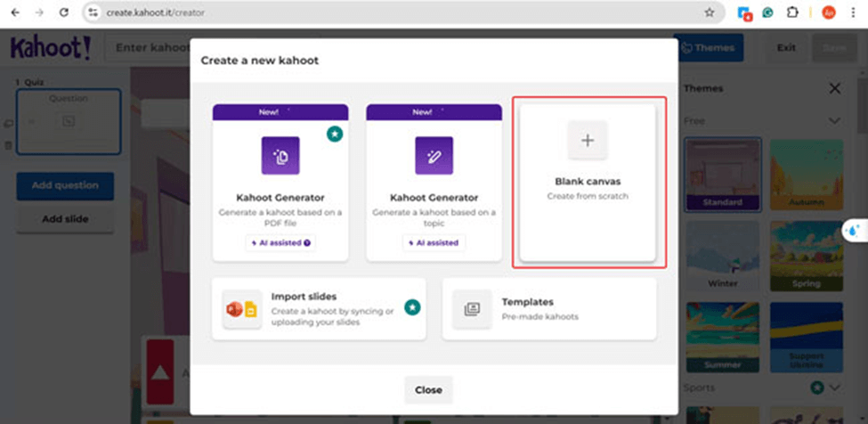The width and height of the screenshot is (868, 424).
Task: Select the first Quiz question thumbnail
Action: pos(69,121)
